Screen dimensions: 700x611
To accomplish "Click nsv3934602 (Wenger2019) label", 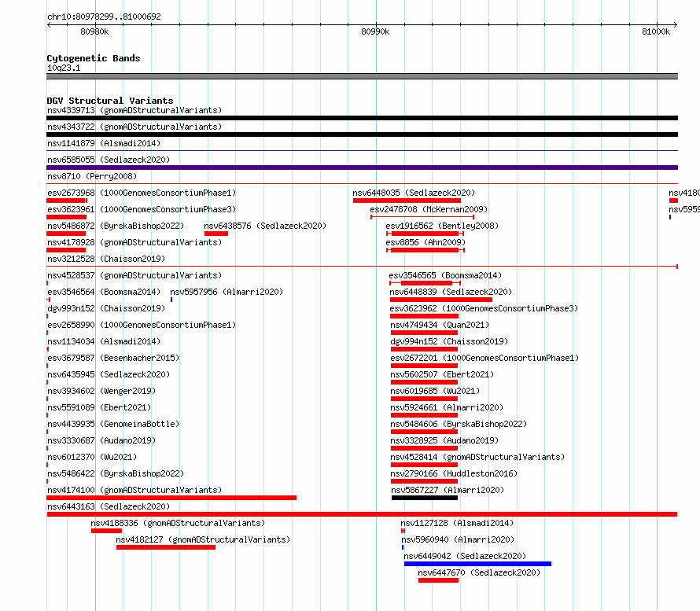I will pyautogui.click(x=101, y=391).
